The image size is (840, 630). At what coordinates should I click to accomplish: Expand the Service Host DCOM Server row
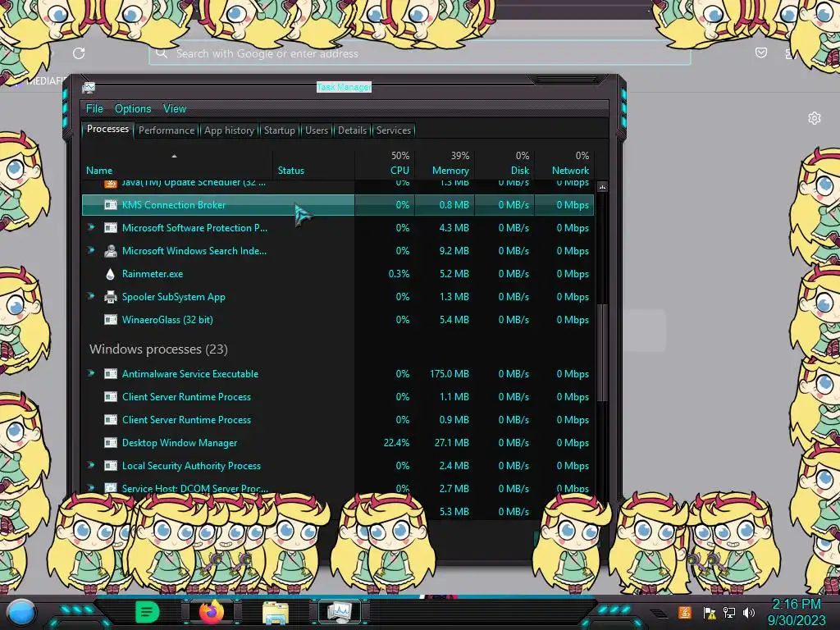[x=91, y=487]
